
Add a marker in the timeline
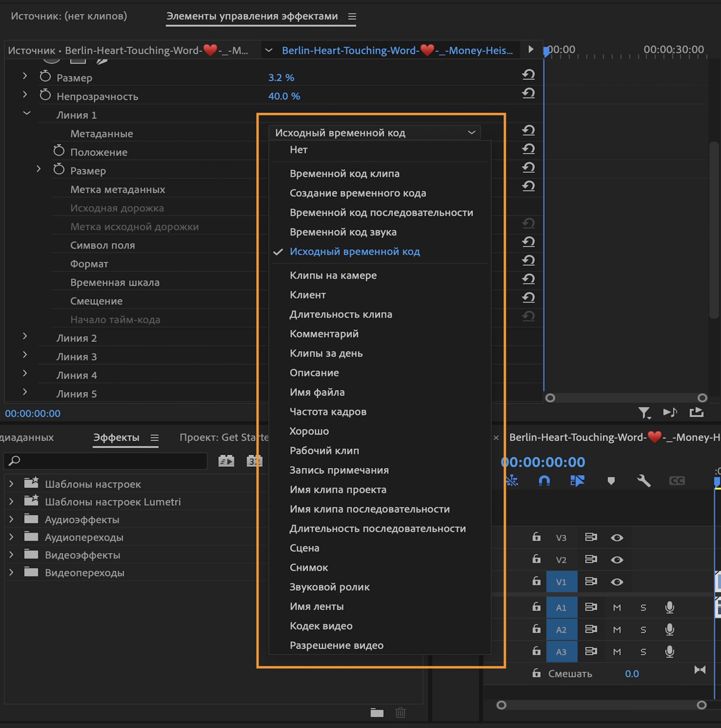tap(611, 481)
